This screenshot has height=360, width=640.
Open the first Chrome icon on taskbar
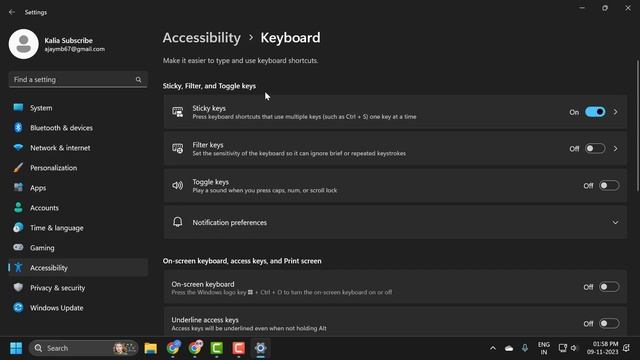coord(173,348)
